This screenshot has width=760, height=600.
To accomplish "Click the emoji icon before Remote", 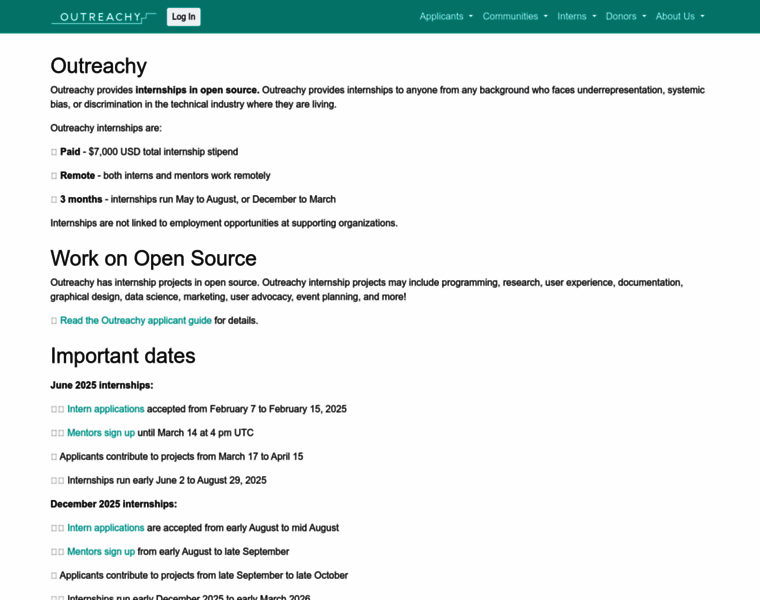I will 54,176.
